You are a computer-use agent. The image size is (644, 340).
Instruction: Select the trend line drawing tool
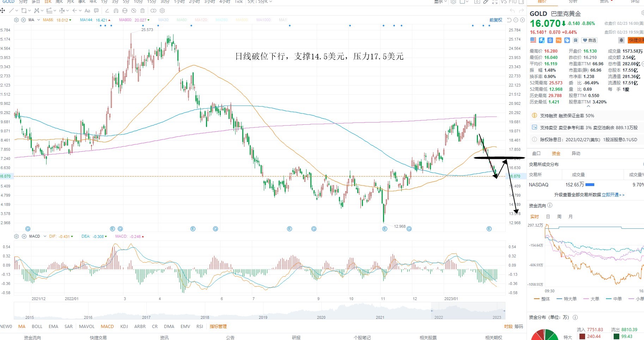[x=11, y=11]
